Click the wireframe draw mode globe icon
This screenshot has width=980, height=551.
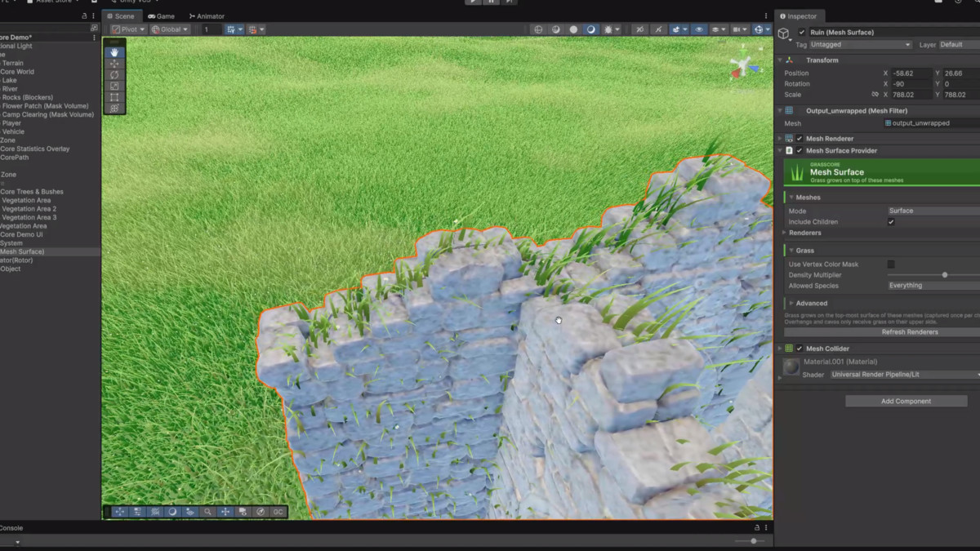[537, 29]
